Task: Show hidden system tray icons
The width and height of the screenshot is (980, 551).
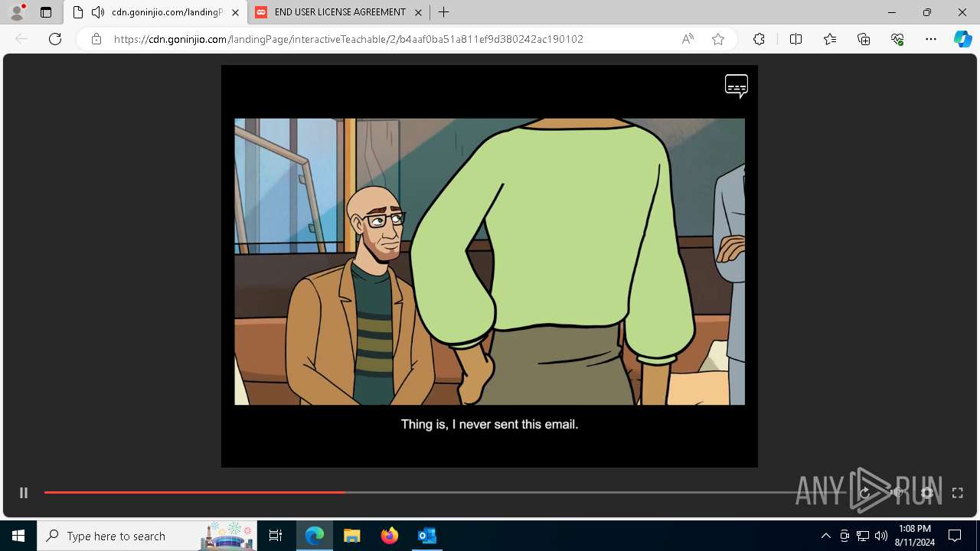Action: point(825,536)
